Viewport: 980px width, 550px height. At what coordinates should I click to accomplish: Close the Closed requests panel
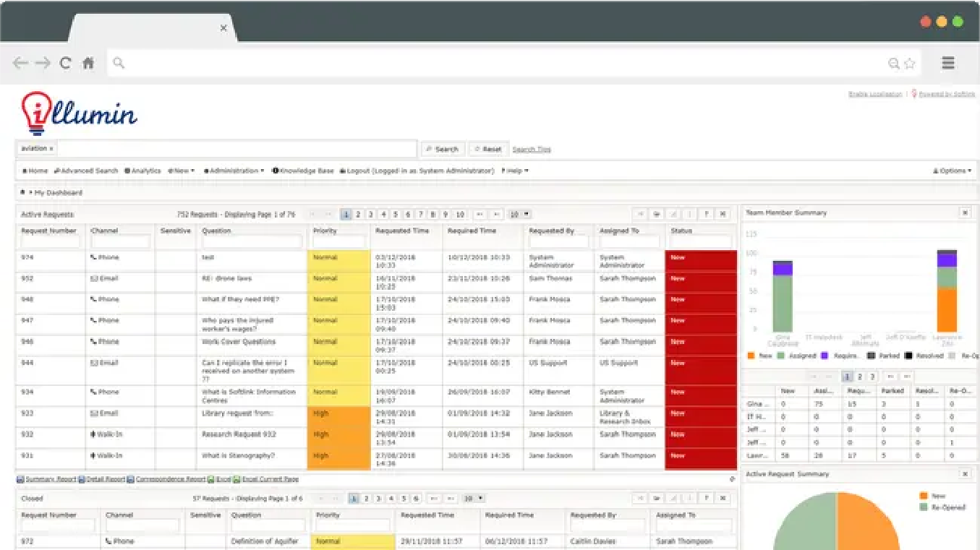pos(723,498)
